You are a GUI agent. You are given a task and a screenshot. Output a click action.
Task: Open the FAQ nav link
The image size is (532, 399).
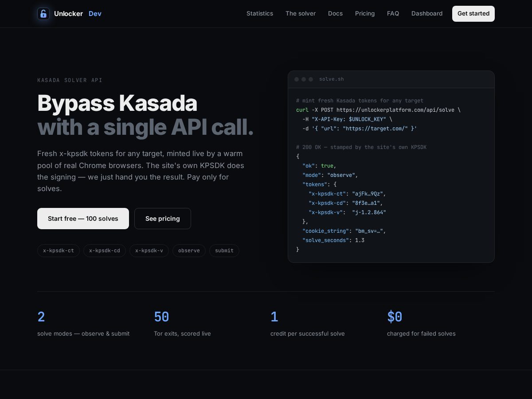393,14
